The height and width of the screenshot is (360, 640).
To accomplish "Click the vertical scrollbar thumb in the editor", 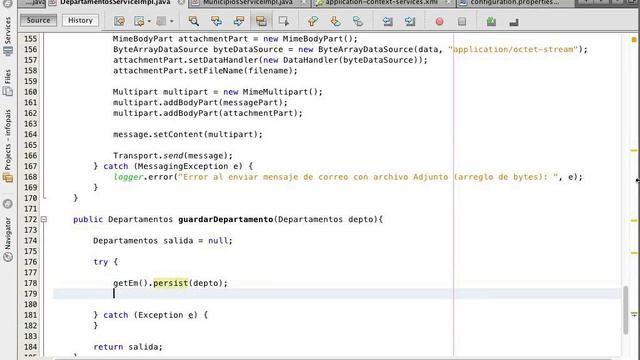I will pyautogui.click(x=626, y=310).
